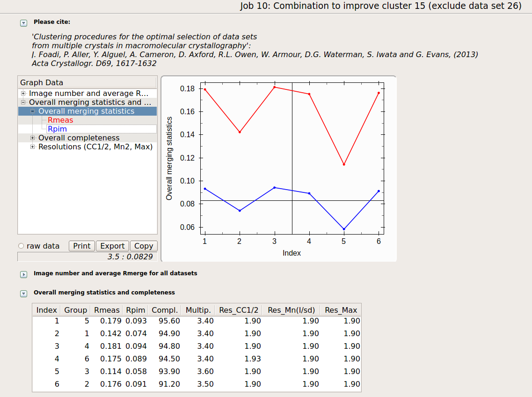Click Rmeas data point at index 5
This screenshot has height=397, width=532.
point(344,164)
